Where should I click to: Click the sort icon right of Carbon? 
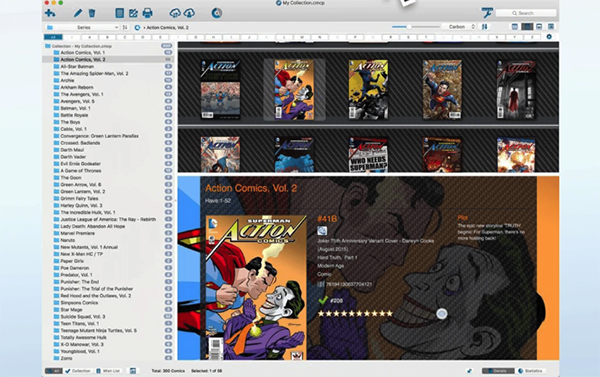point(484,27)
